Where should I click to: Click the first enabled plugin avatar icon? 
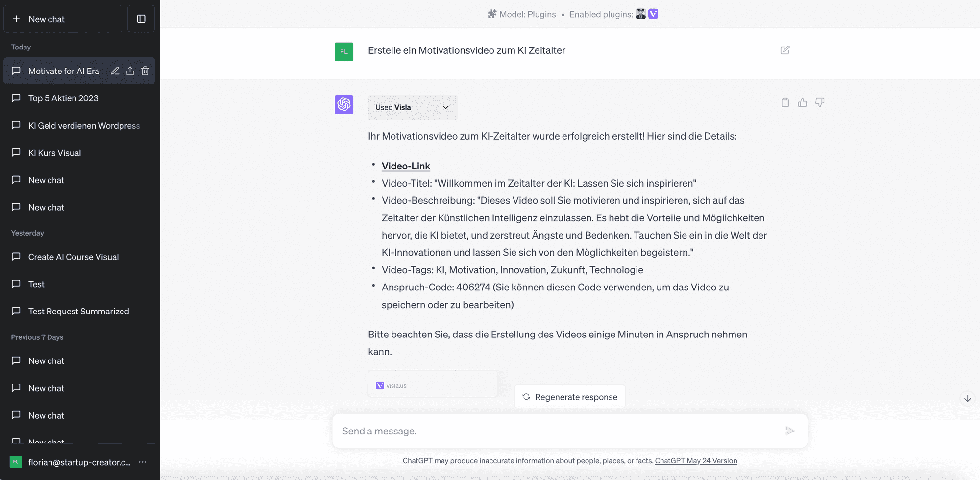tap(640, 14)
